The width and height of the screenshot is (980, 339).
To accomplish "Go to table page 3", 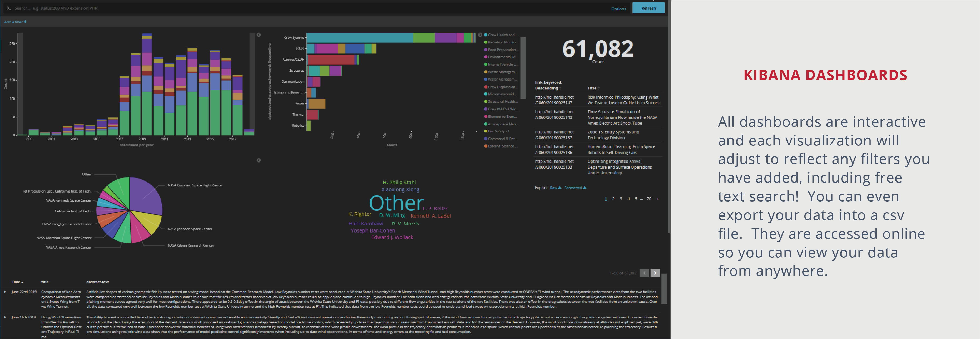I will (621, 199).
